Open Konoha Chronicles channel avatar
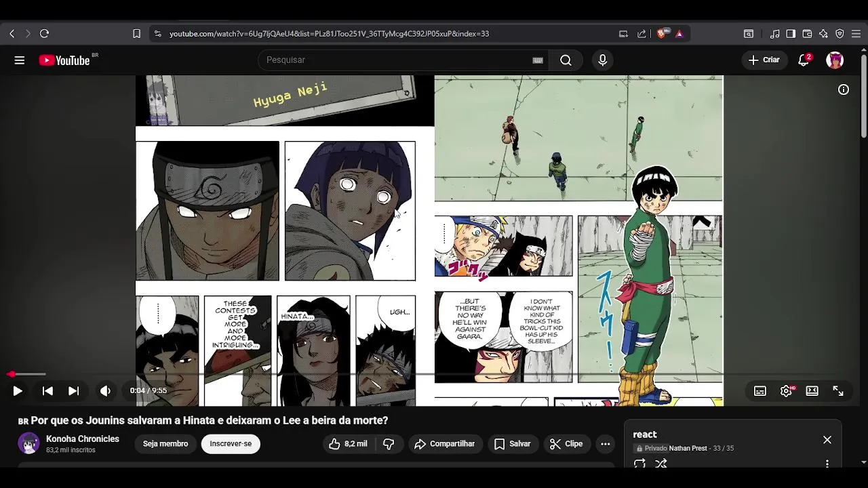Image resolution: width=868 pixels, height=488 pixels. (x=28, y=443)
